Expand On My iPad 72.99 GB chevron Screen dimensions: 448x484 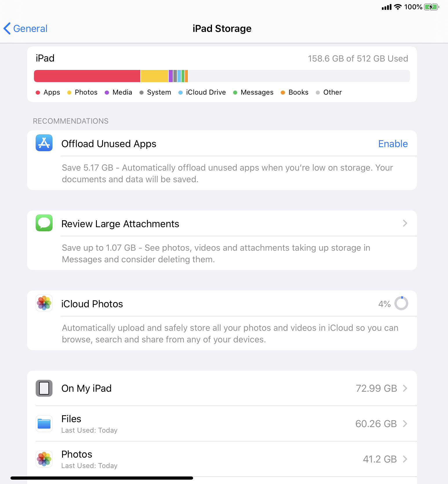405,388
